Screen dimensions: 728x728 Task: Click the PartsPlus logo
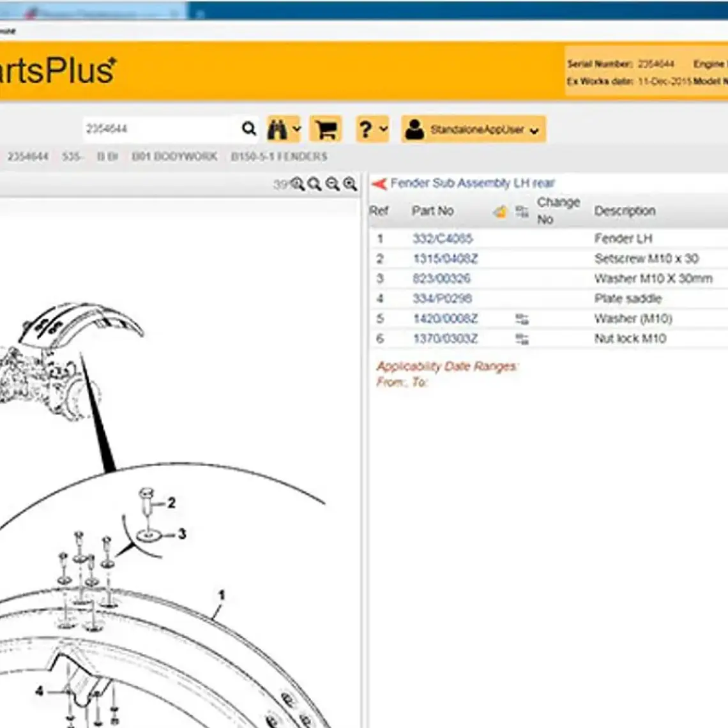click(57, 71)
